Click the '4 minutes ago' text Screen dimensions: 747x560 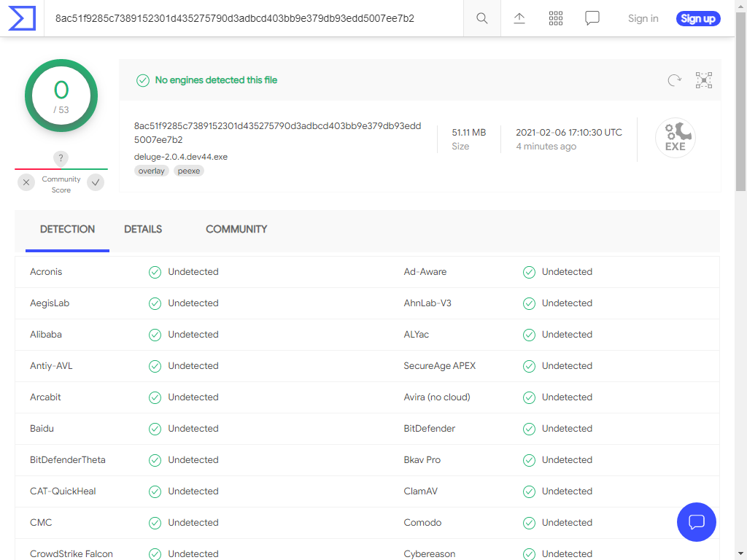click(x=546, y=146)
